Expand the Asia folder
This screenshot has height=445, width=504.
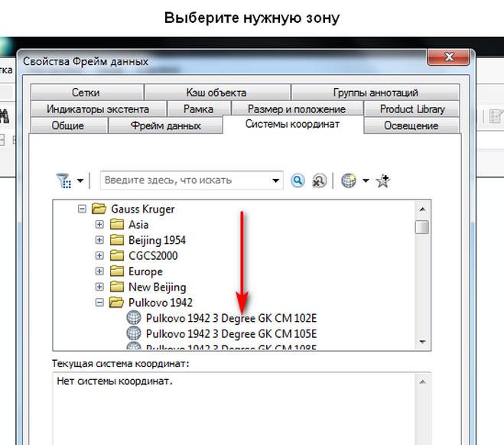99,224
